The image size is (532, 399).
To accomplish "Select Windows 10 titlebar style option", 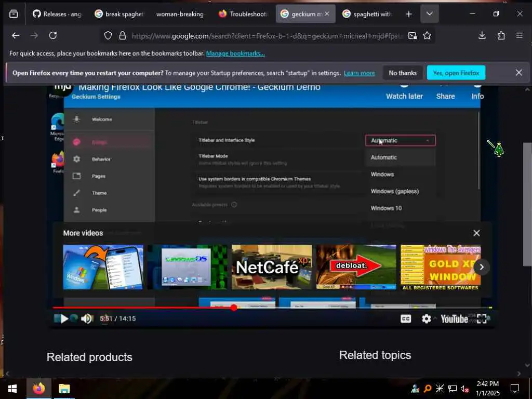I will [x=386, y=208].
